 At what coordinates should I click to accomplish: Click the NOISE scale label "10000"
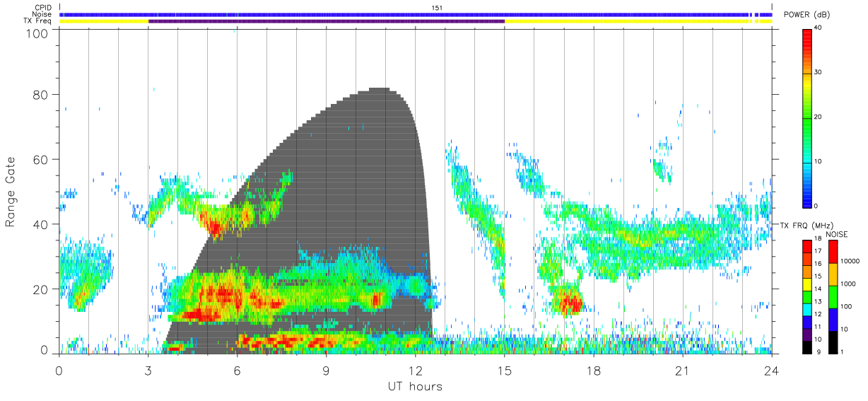pos(850,261)
